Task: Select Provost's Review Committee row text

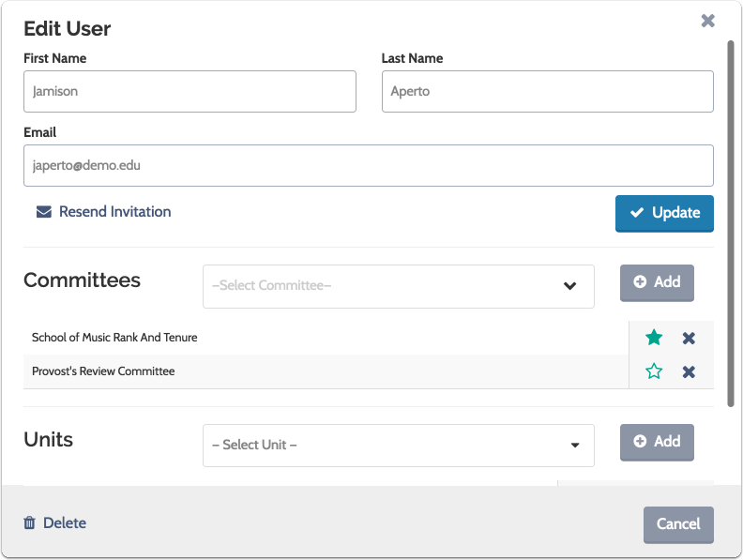Action: (x=103, y=371)
